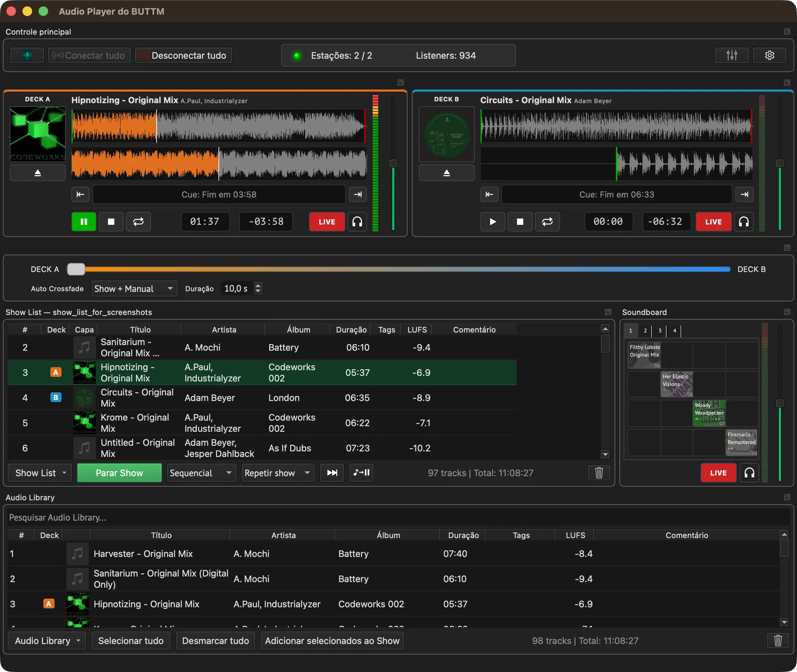The height and width of the screenshot is (672, 797).
Task: Trigger the Woody Woodpecker soundboard pad
Action: [709, 413]
